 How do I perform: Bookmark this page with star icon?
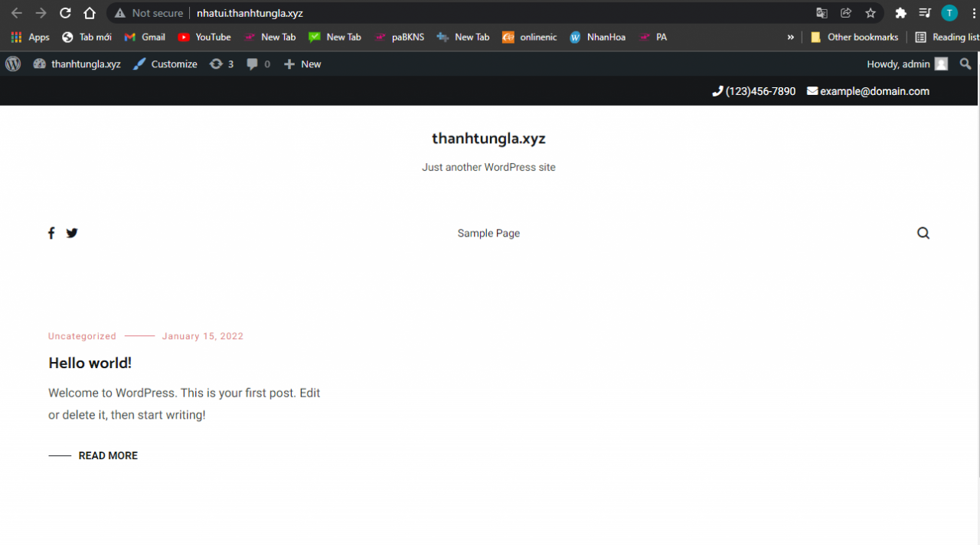[x=871, y=13]
